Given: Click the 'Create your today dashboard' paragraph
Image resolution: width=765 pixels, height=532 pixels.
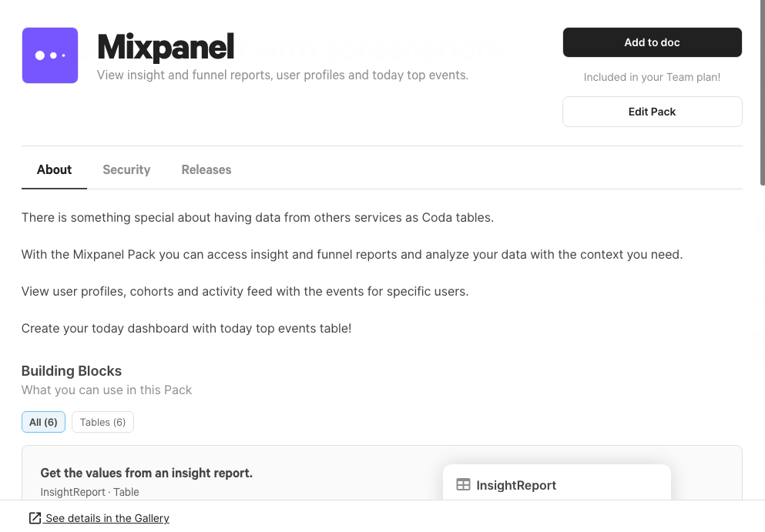Looking at the screenshot, I should click(x=186, y=328).
